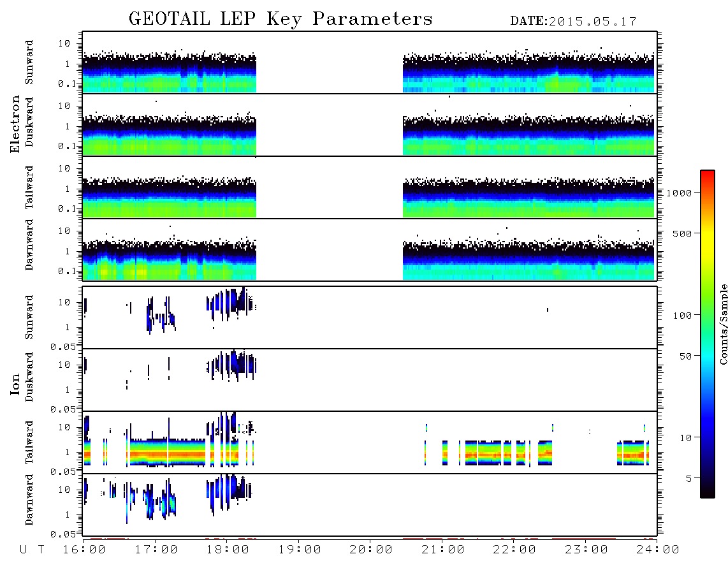Select the Ion Duskward panel label
Viewport: 728px width, 561px height.
click(x=29, y=377)
